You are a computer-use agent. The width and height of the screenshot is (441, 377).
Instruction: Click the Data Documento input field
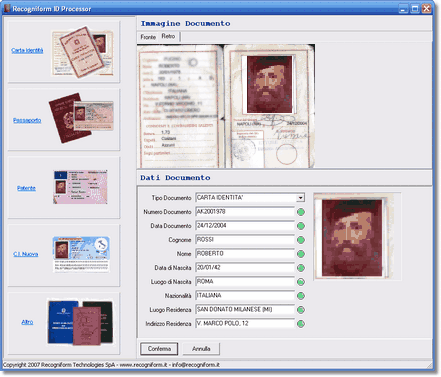245,226
